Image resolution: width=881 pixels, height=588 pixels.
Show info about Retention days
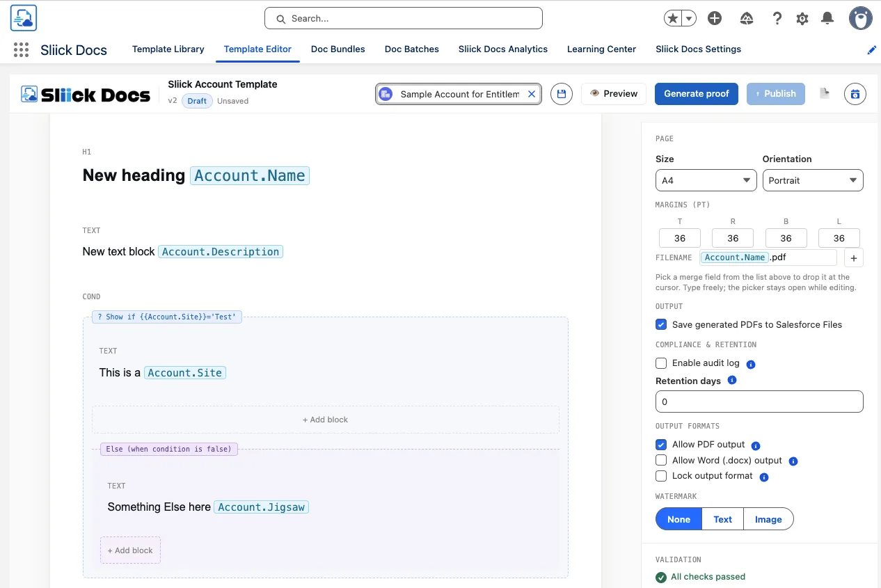731,380
